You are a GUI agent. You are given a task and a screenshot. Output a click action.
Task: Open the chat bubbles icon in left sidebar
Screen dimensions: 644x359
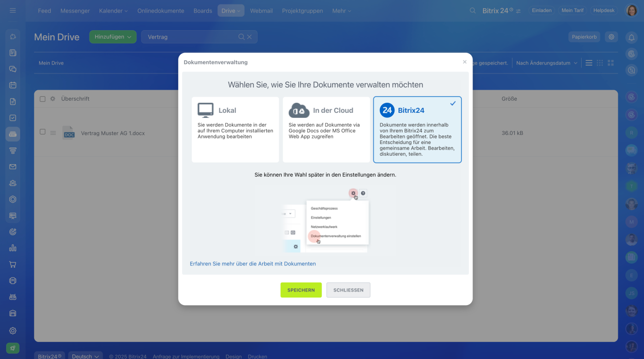point(13,69)
